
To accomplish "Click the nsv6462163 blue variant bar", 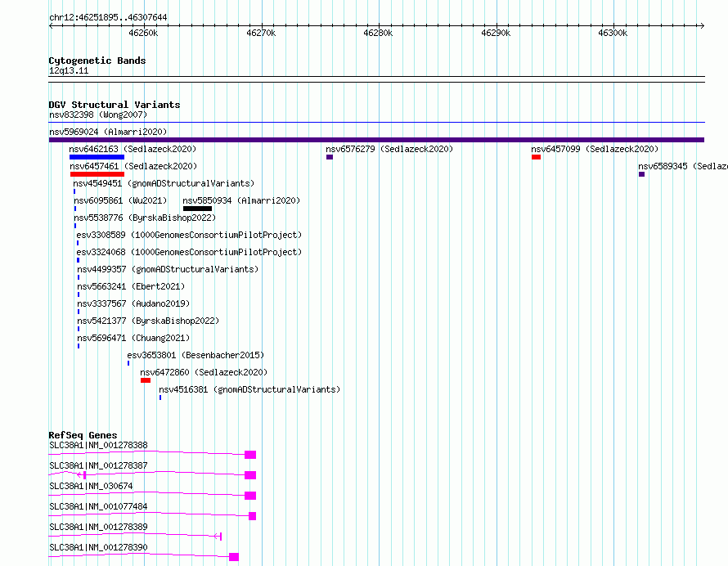I will [x=97, y=157].
